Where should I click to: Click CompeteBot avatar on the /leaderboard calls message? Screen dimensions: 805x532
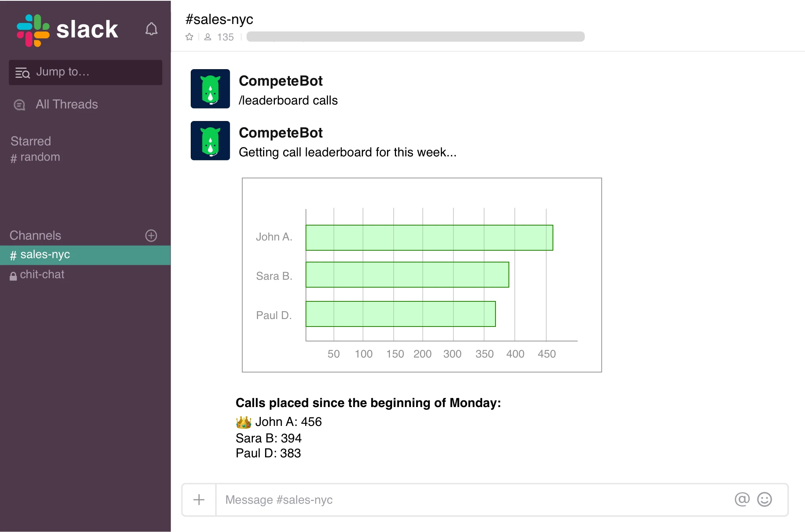[x=210, y=89]
